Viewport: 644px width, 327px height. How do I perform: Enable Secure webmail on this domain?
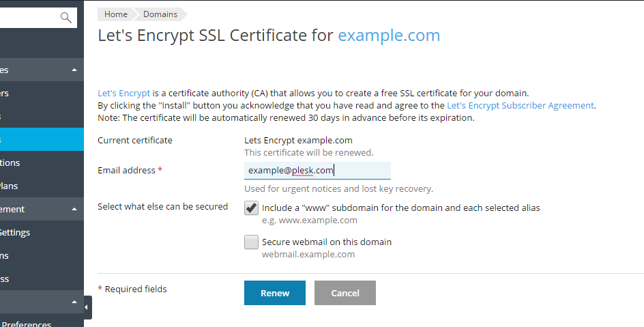coord(251,242)
